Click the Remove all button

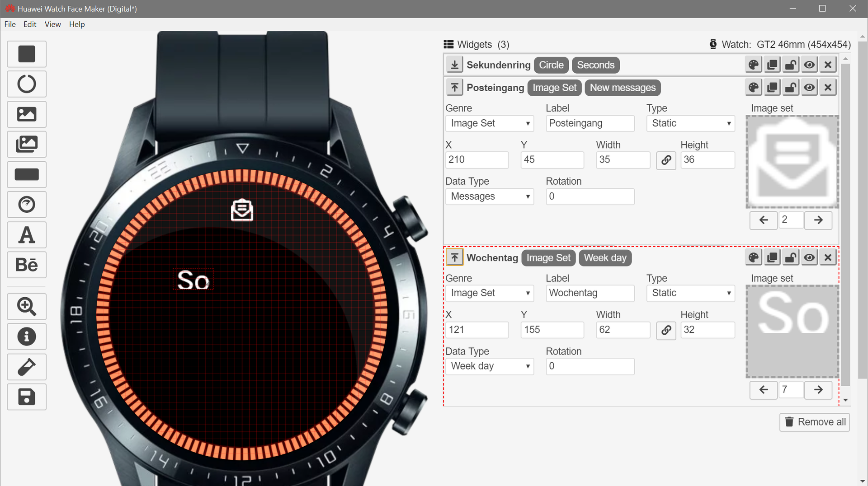tap(815, 422)
